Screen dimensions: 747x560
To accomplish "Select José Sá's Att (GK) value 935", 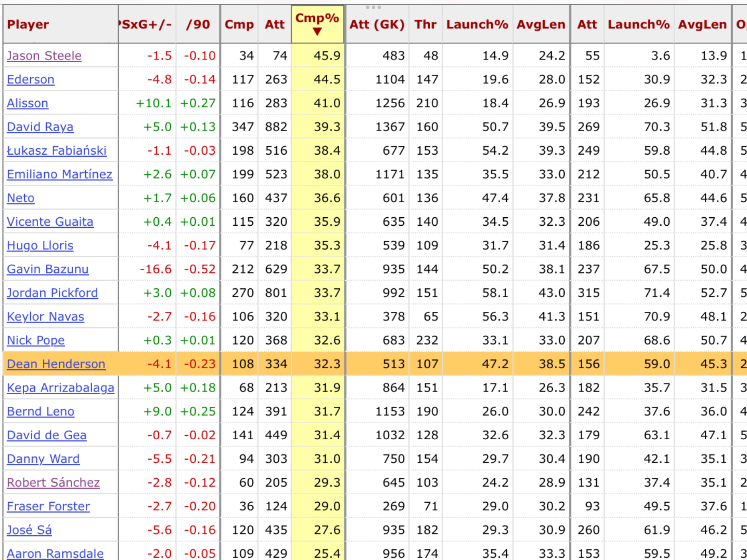I will point(394,530).
